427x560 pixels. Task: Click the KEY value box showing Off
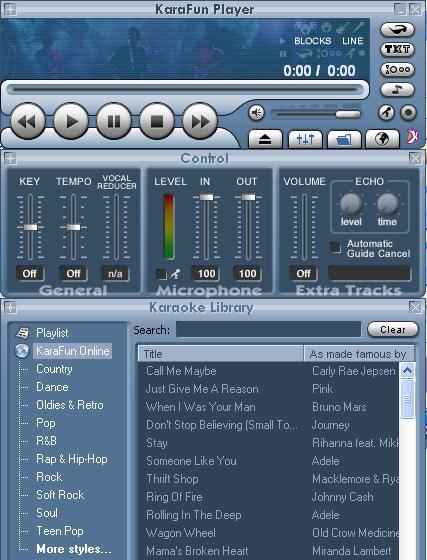point(30,274)
